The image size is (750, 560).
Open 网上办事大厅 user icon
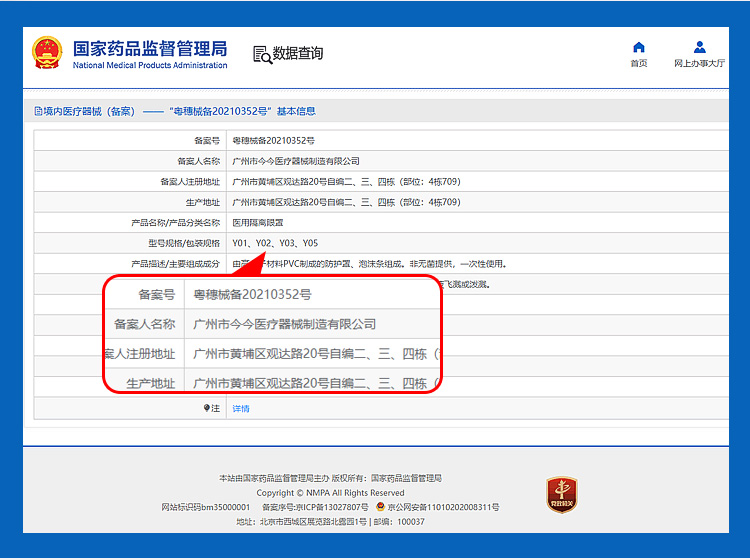(699, 47)
